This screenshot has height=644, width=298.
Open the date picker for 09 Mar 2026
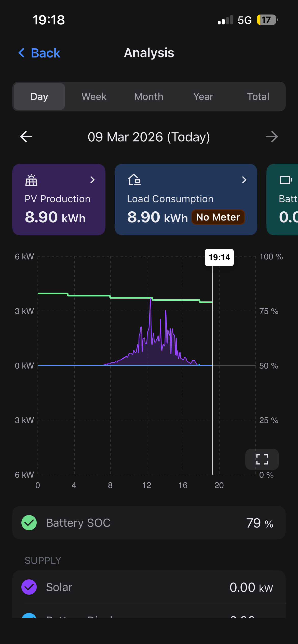pos(149,137)
